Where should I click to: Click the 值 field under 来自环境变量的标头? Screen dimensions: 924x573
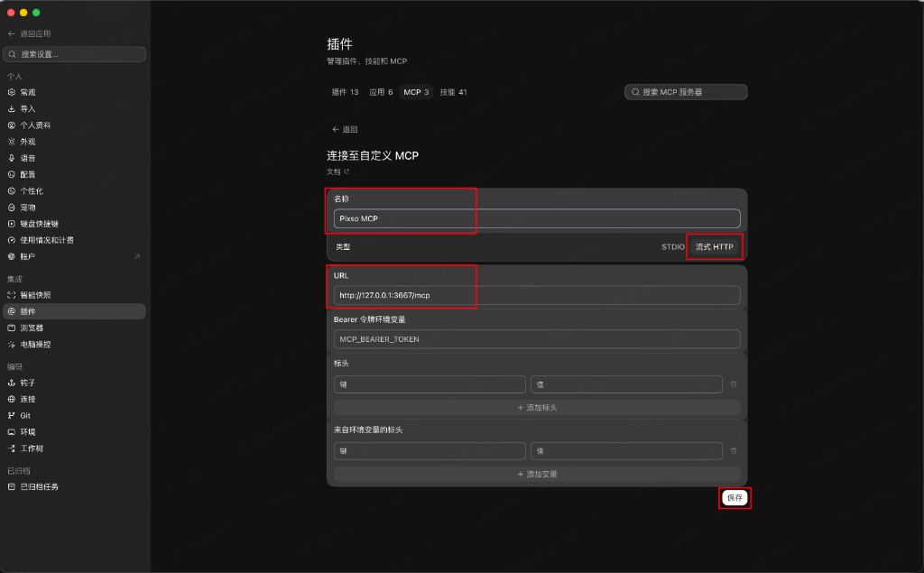click(626, 451)
